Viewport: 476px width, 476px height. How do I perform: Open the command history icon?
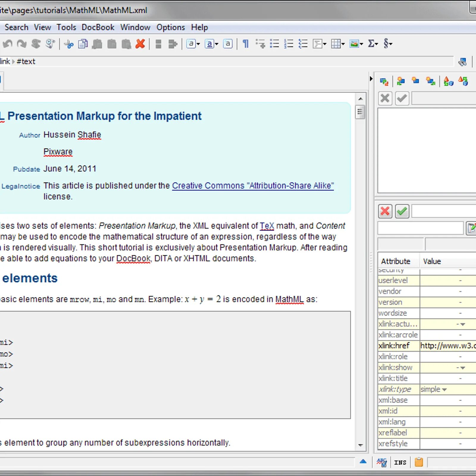(x=50, y=44)
